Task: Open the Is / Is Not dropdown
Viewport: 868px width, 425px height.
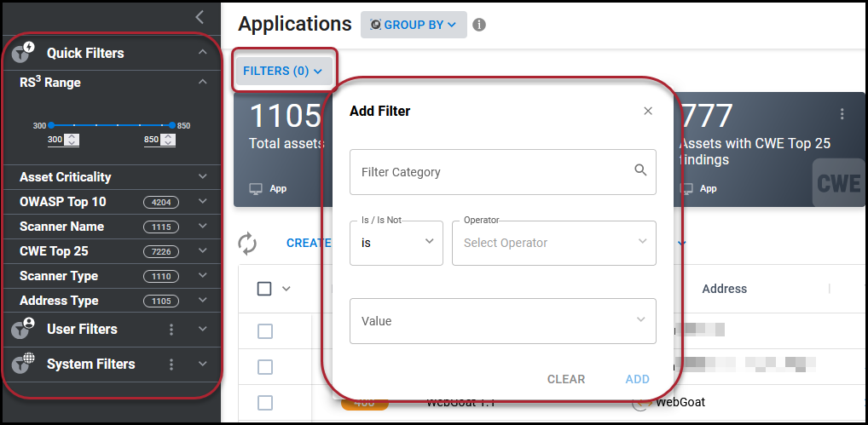Action: (396, 243)
